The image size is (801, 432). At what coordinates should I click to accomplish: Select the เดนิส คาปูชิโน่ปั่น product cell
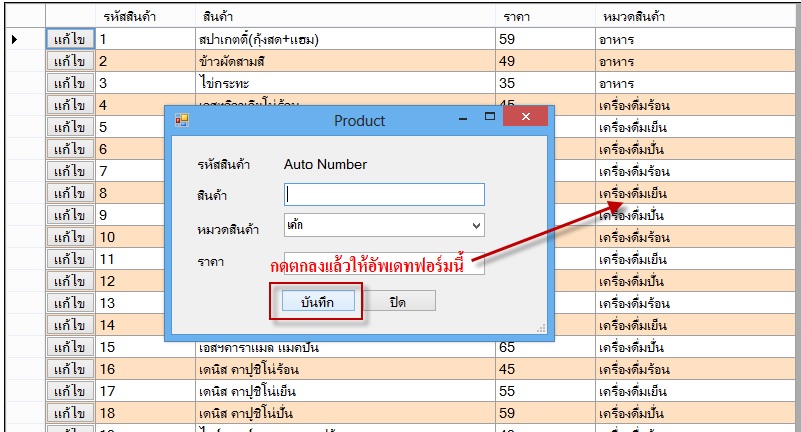coord(345,413)
